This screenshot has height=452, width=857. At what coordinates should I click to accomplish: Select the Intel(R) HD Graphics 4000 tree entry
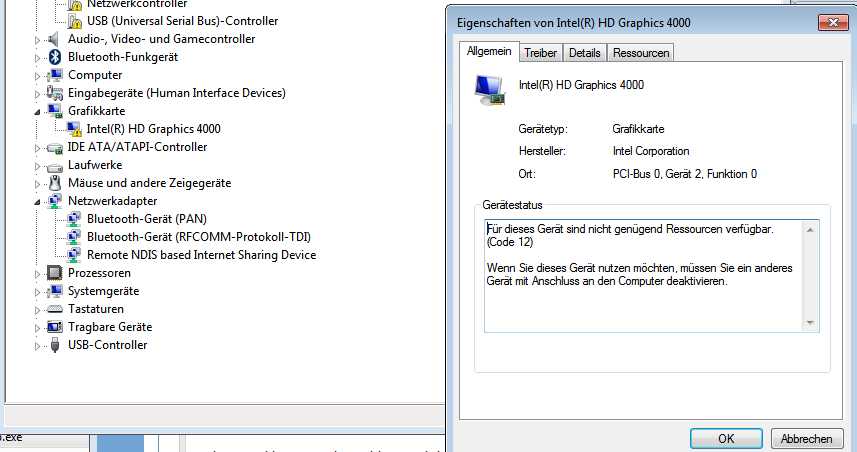pyautogui.click(x=154, y=129)
